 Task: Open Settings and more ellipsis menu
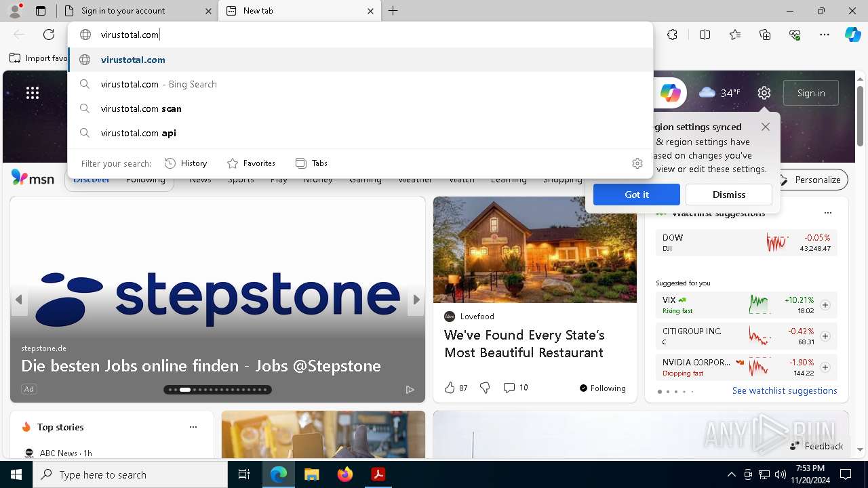coord(825,35)
